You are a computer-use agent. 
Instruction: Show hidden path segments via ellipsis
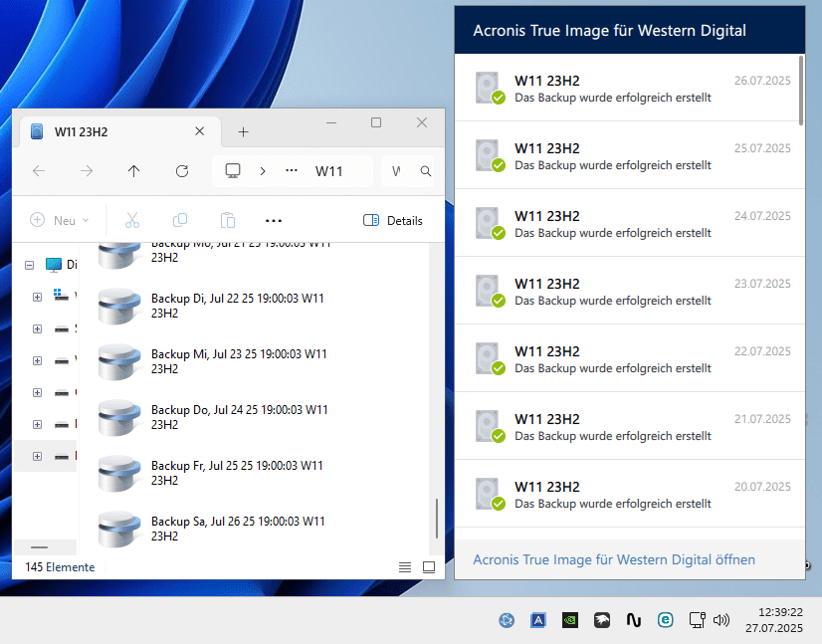pos(292,170)
